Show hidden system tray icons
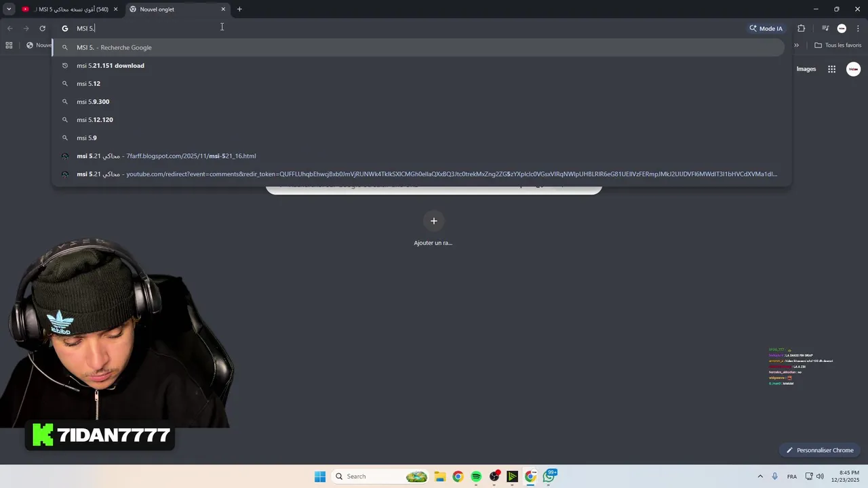 point(760,476)
